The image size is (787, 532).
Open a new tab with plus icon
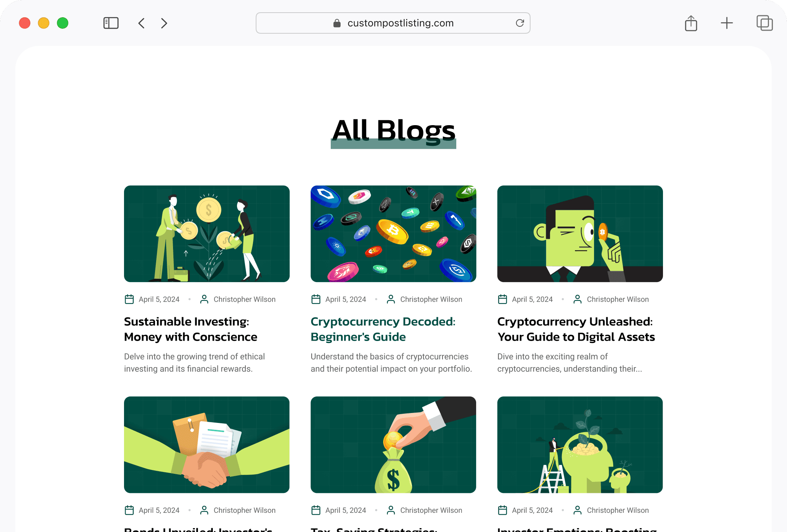(727, 23)
